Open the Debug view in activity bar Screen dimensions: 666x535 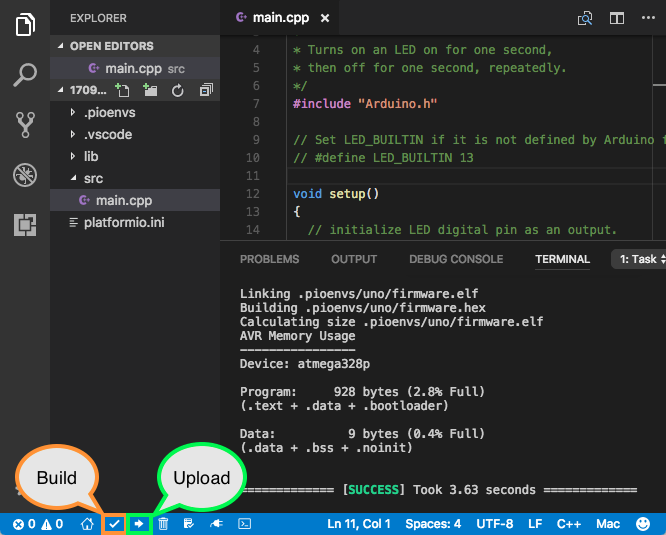click(26, 176)
